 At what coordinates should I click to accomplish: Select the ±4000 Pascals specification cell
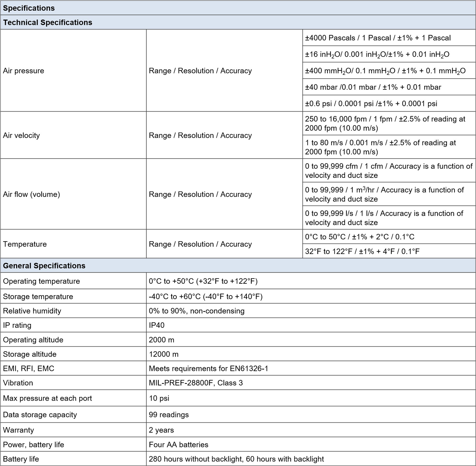378,38
